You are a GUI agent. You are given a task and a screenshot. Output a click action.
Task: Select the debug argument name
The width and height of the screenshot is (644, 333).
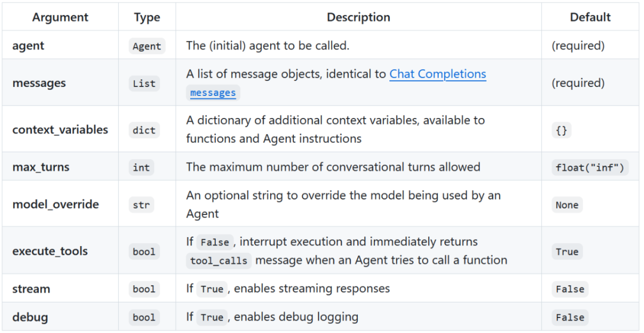click(30, 317)
